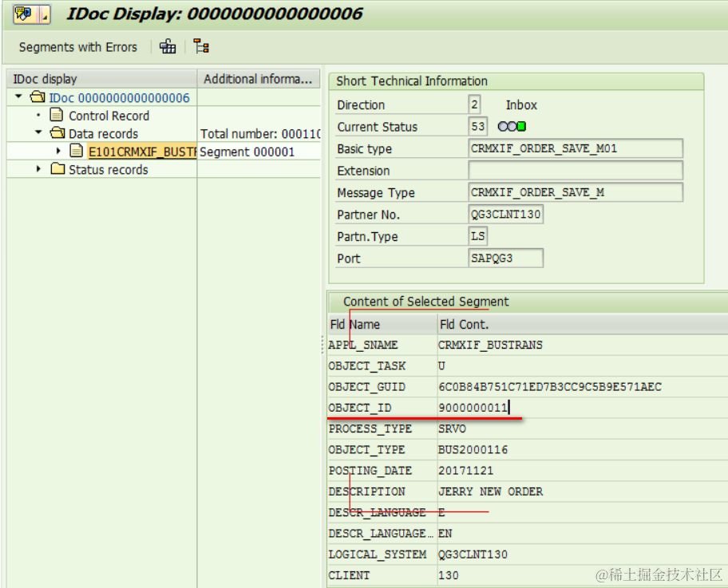The image size is (728, 588).
Task: Select the POSTING_DATE value 20171121
Action: pos(583,471)
